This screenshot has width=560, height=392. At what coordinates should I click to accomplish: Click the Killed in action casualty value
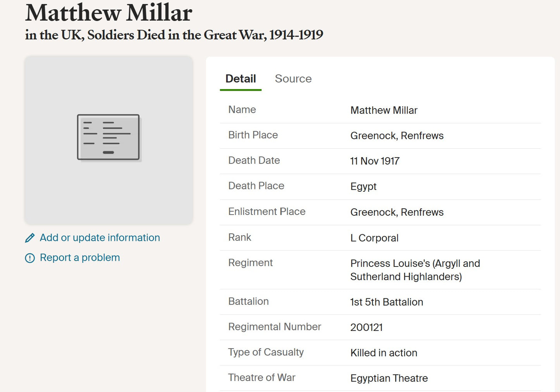pyautogui.click(x=384, y=353)
